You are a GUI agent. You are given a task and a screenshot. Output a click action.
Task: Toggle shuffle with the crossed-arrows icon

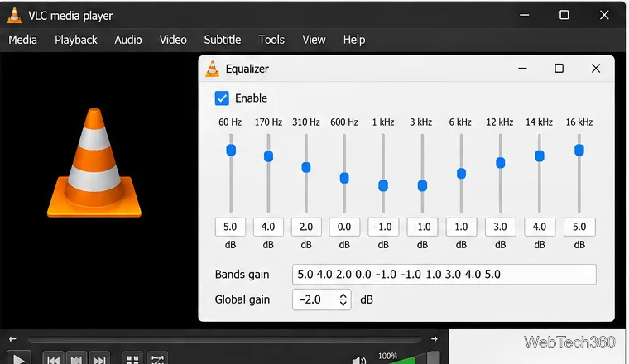(157, 359)
